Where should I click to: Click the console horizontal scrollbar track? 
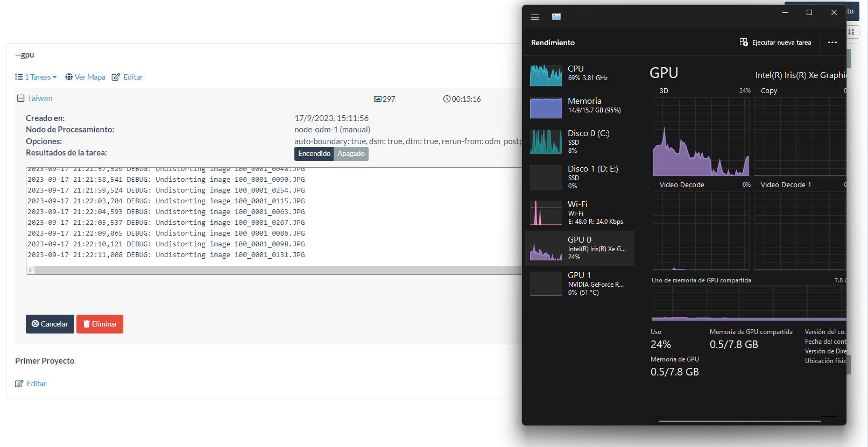click(x=278, y=270)
